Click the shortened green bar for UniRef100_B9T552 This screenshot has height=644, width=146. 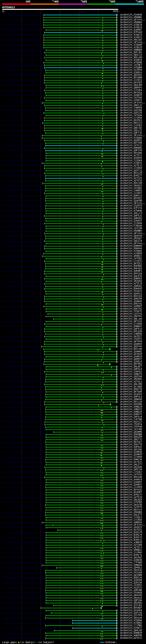point(77,364)
